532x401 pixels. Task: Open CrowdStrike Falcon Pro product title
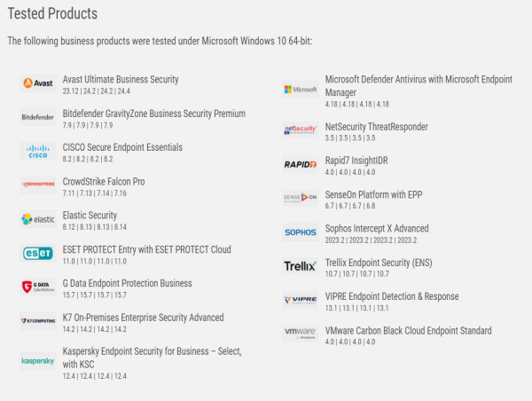point(104,182)
